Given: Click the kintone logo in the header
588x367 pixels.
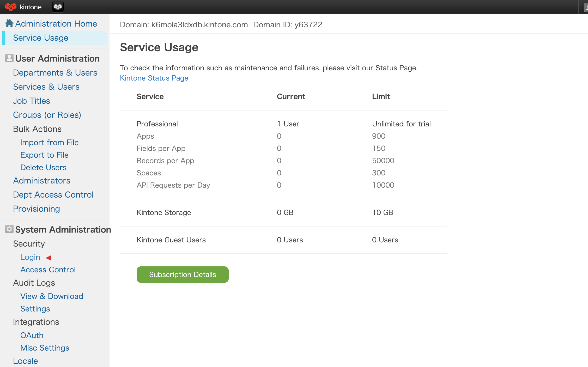Looking at the screenshot, I should click(23, 7).
